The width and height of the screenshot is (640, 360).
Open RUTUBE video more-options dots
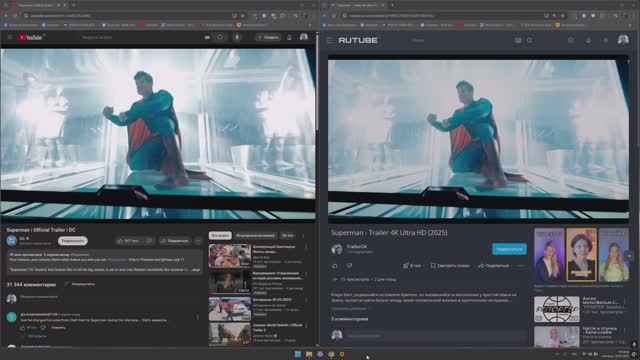pos(520,266)
